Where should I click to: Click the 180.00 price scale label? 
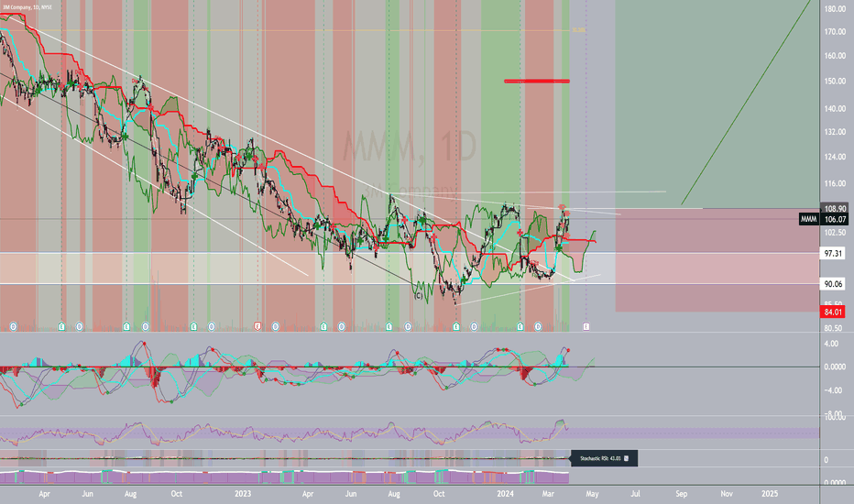835,9
